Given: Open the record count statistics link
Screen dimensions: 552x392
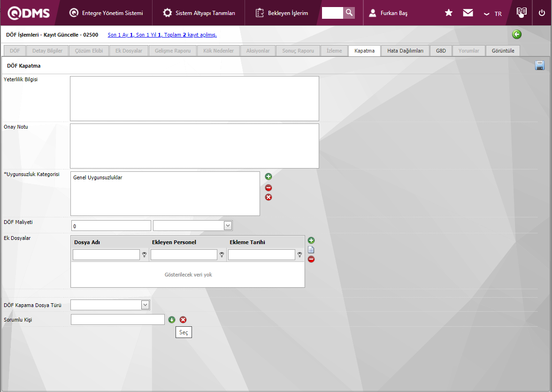Looking at the screenshot, I should click(162, 35).
